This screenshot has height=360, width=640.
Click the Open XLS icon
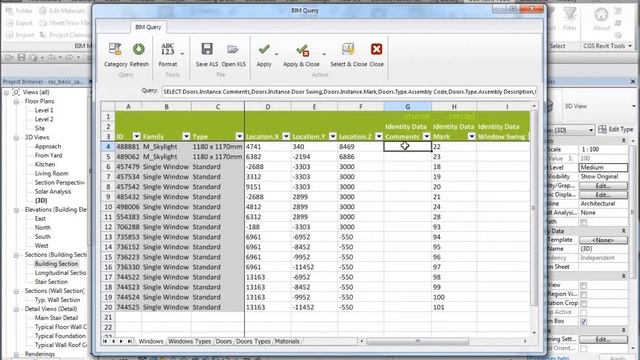coord(233,49)
